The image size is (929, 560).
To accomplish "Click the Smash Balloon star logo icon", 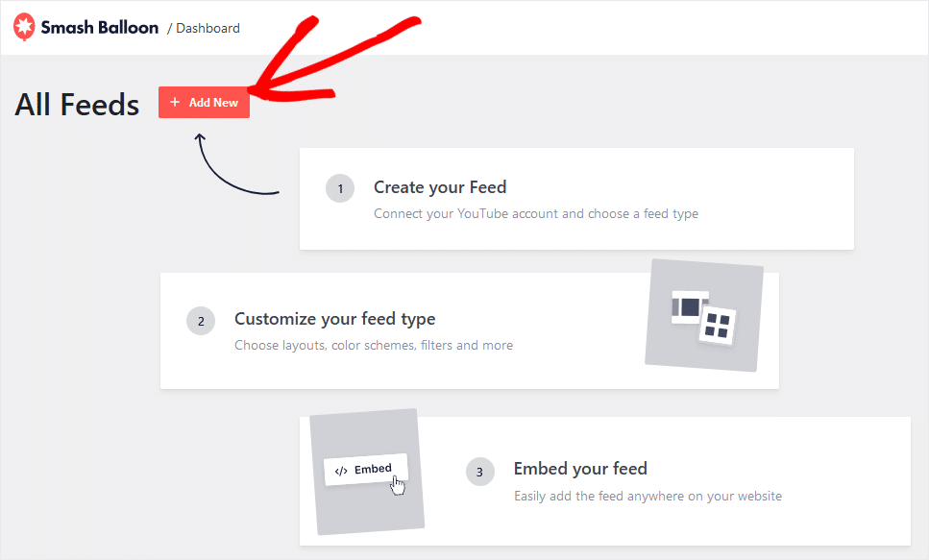I will tap(24, 27).
